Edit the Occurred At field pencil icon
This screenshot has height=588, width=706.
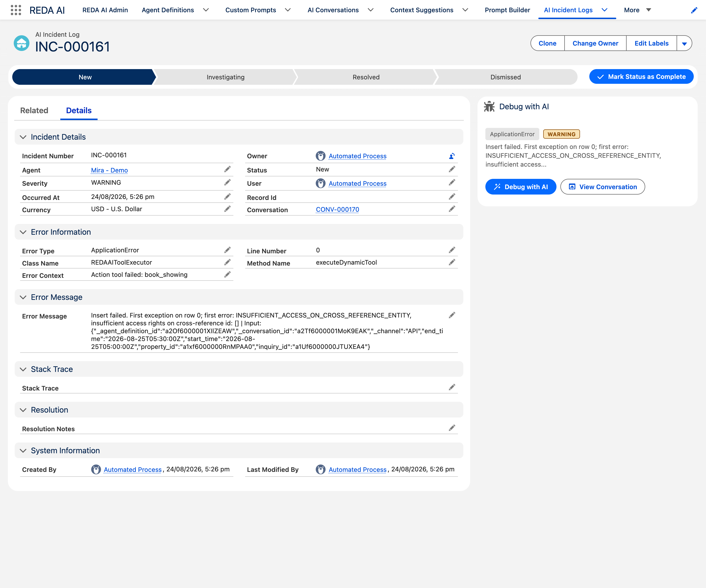click(227, 196)
